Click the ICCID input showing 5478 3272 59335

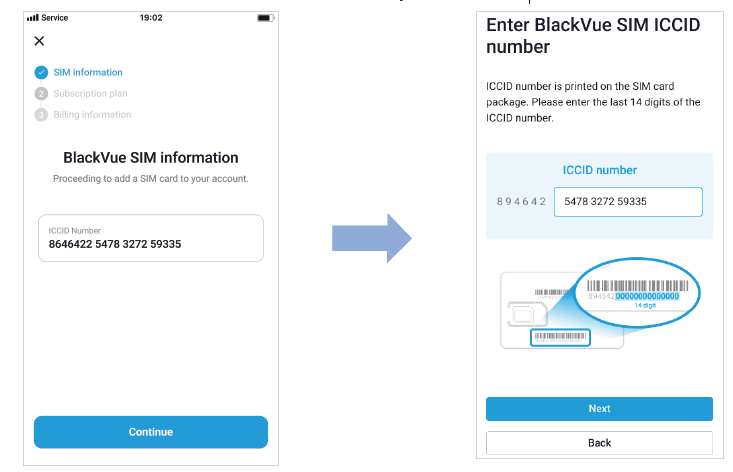click(629, 202)
